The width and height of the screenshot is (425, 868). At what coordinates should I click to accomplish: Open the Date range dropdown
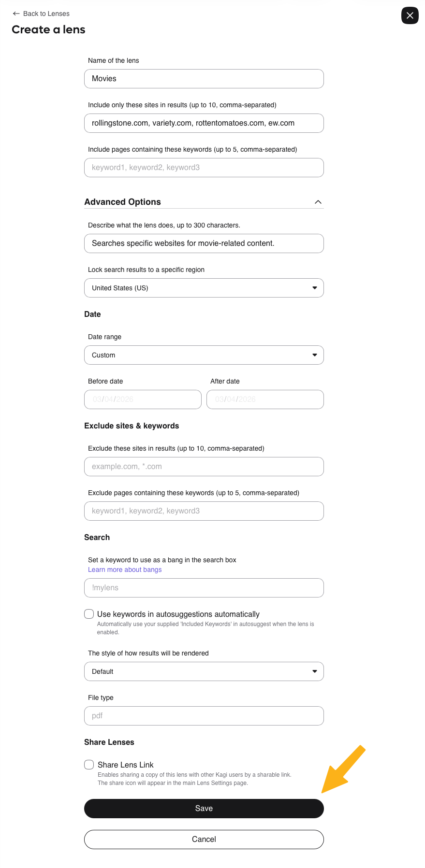pyautogui.click(x=204, y=355)
